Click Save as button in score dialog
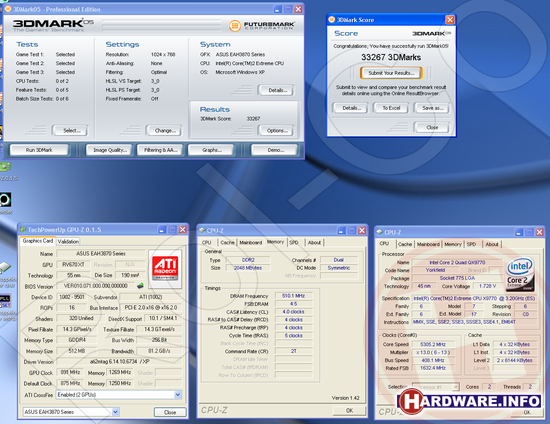This screenshot has width=550, height=424. [432, 108]
